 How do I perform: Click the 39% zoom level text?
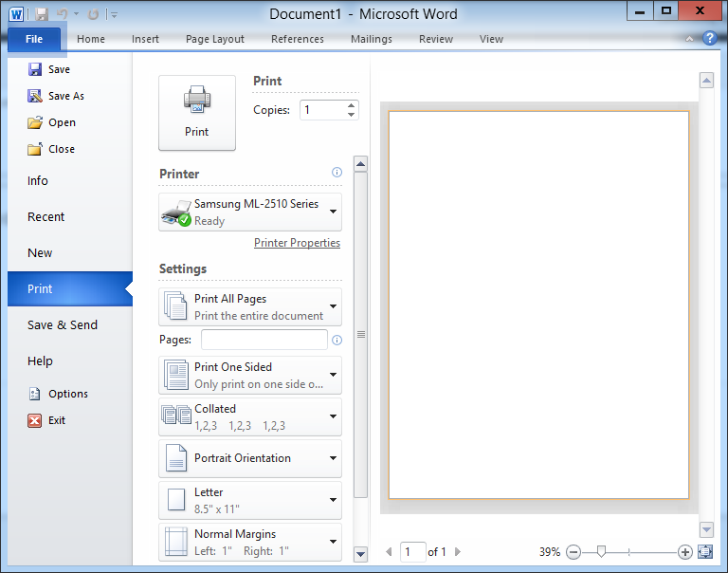[x=550, y=552]
